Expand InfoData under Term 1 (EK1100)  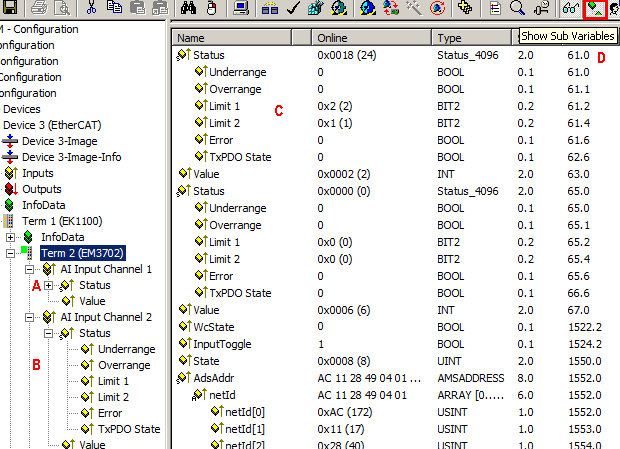pyautogui.click(x=10, y=237)
